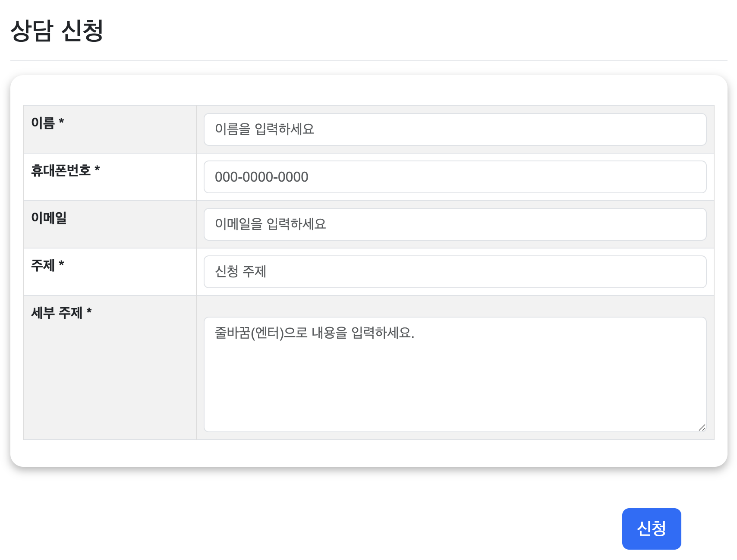Click the 주제 label text
Image resolution: width=737 pixels, height=560 pixels.
43,265
